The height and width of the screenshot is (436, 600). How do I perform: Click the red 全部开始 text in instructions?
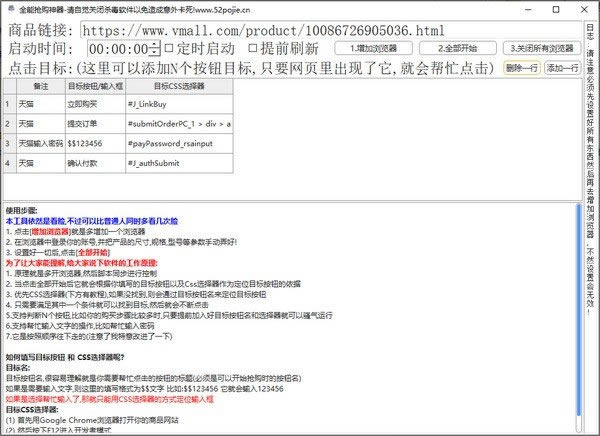click(93, 253)
